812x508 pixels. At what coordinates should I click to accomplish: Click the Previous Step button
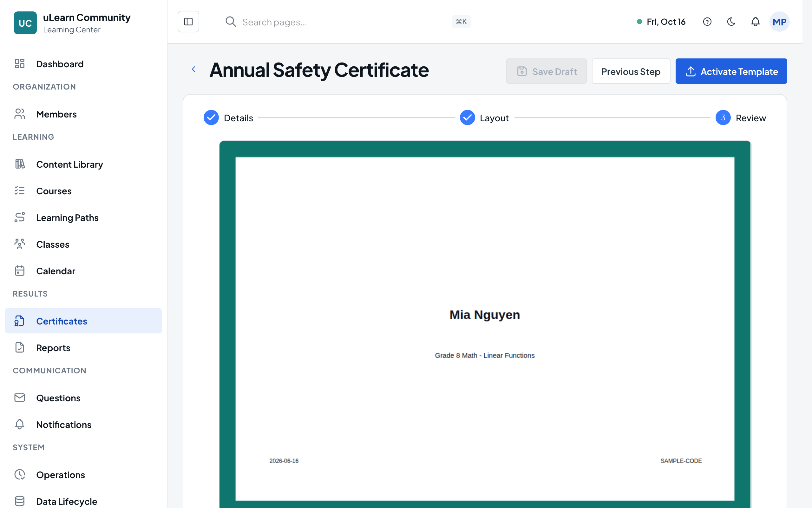pyautogui.click(x=631, y=71)
